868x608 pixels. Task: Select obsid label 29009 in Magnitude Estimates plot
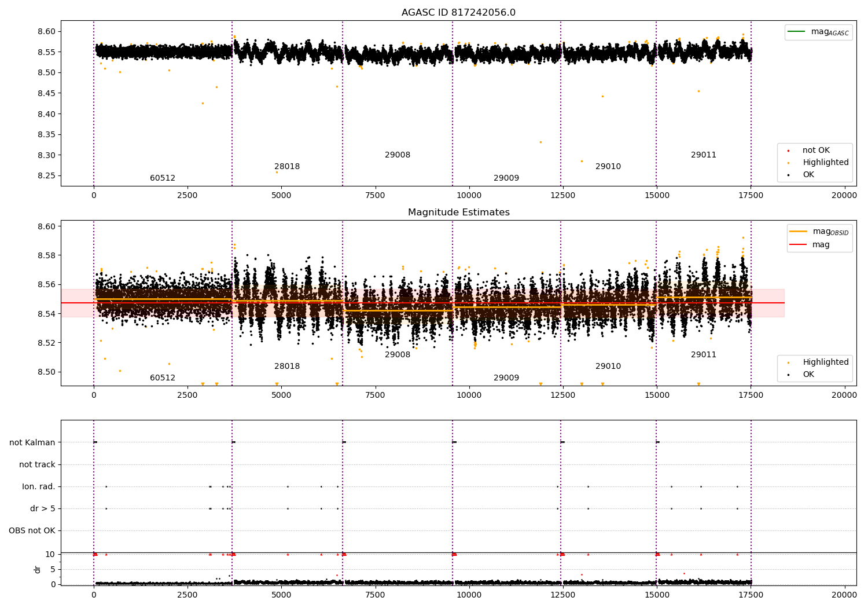(506, 378)
